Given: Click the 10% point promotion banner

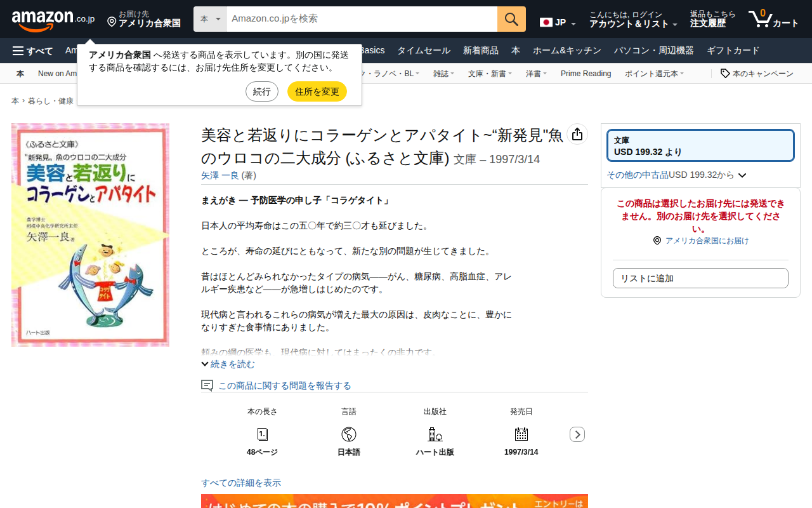Looking at the screenshot, I should point(395,501).
